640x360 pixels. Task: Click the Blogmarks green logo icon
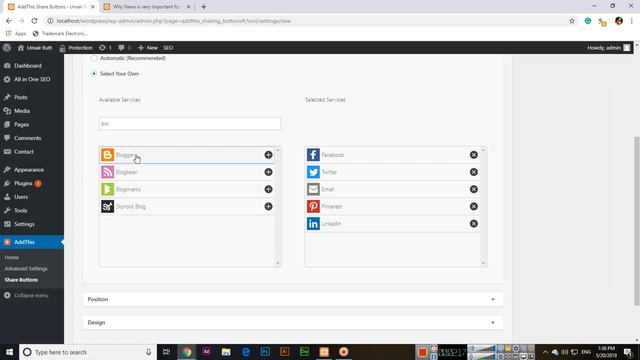coord(107,189)
